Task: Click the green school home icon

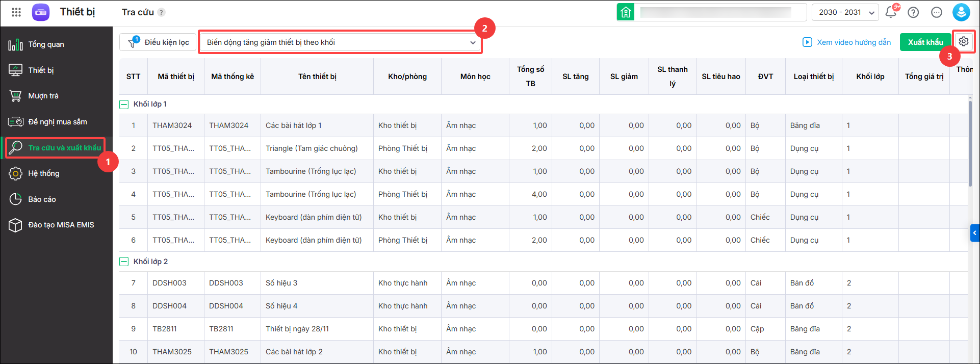Action: tap(626, 12)
